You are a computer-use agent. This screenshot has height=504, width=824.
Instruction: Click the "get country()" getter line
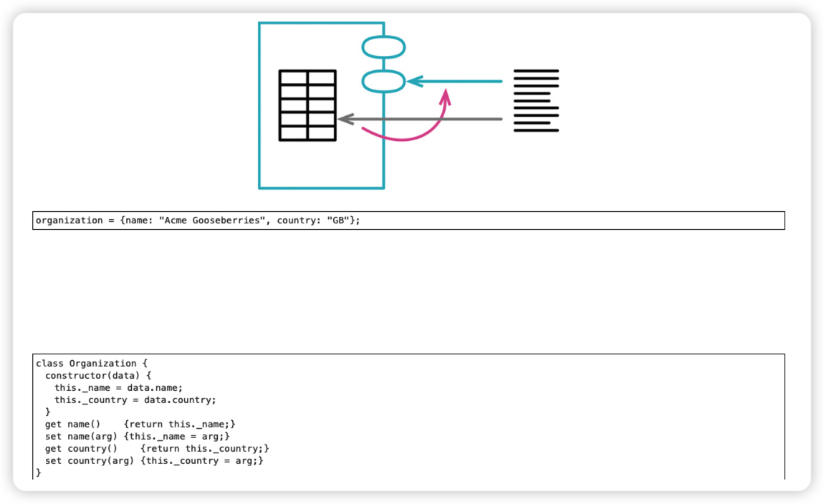pyautogui.click(x=157, y=448)
